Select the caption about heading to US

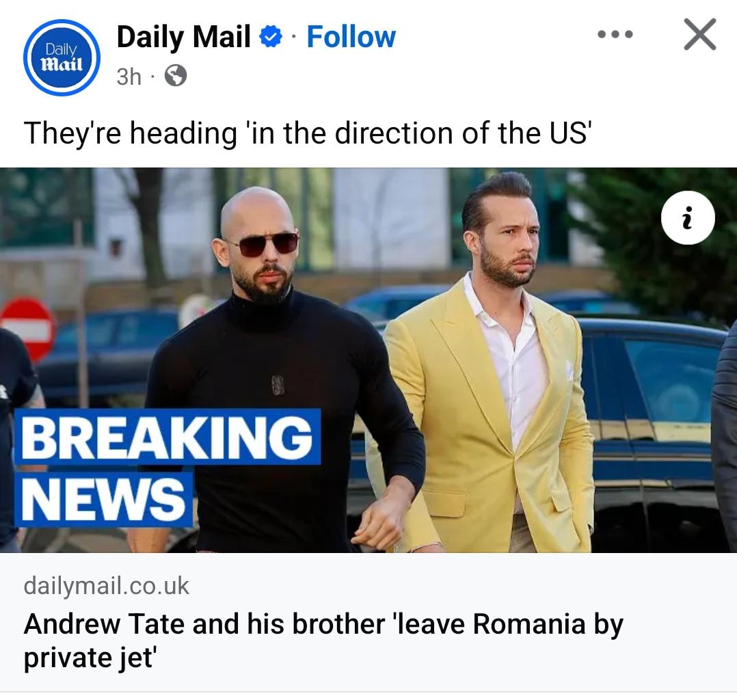coord(307,133)
